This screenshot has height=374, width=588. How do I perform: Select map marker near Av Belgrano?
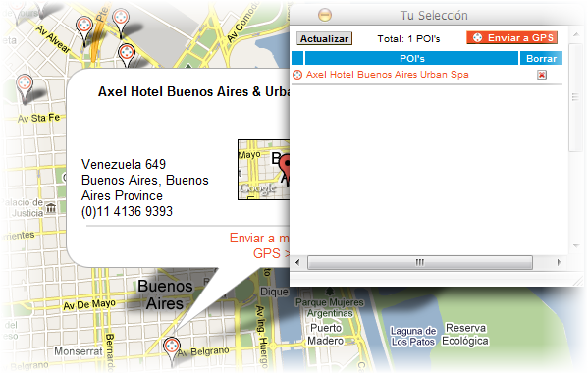172,351
